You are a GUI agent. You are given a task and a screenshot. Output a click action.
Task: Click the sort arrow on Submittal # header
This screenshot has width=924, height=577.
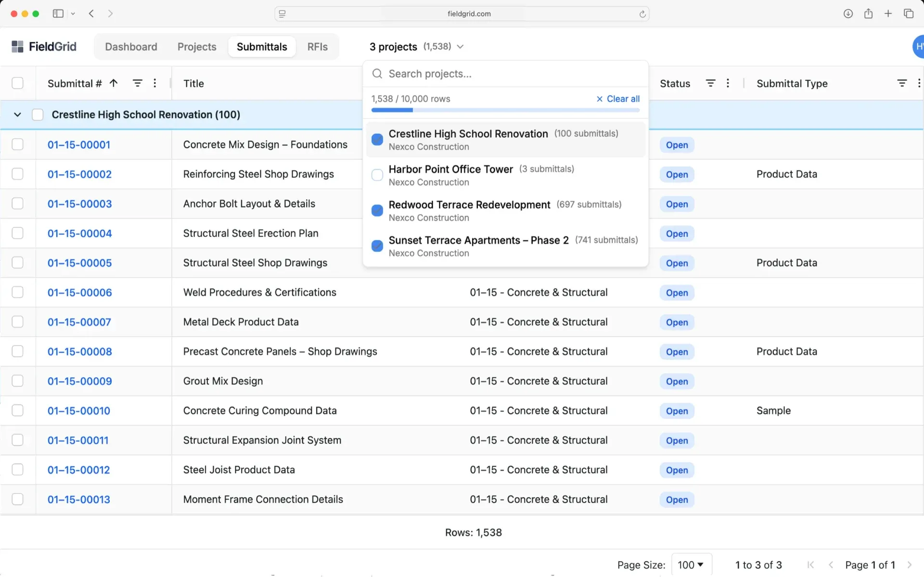click(114, 83)
